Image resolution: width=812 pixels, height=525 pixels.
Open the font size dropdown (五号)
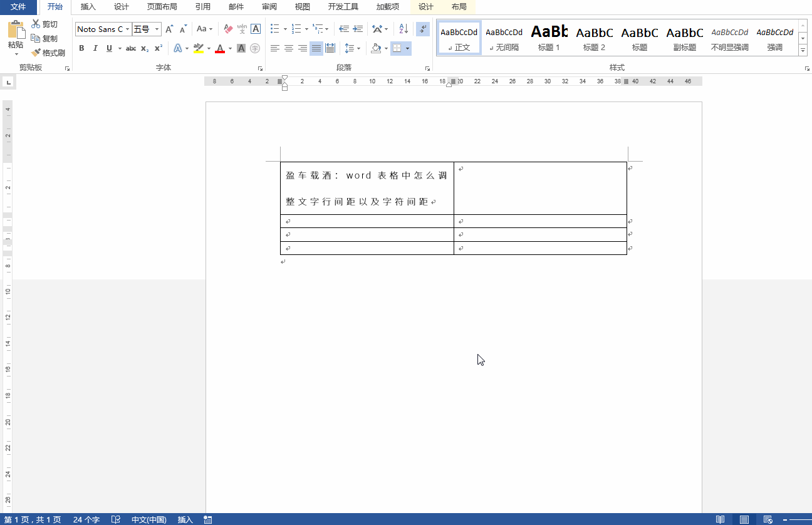157,29
